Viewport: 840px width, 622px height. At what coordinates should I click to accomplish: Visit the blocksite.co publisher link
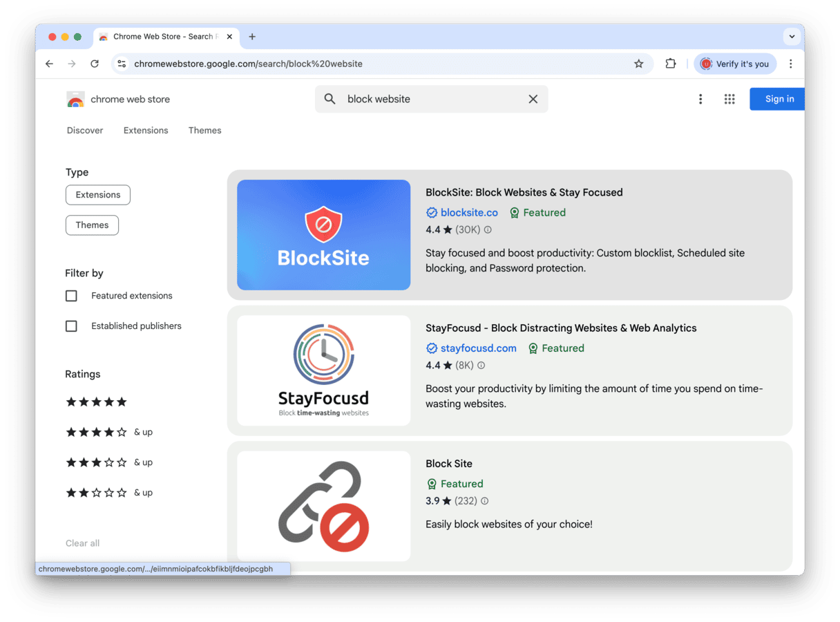[469, 213]
